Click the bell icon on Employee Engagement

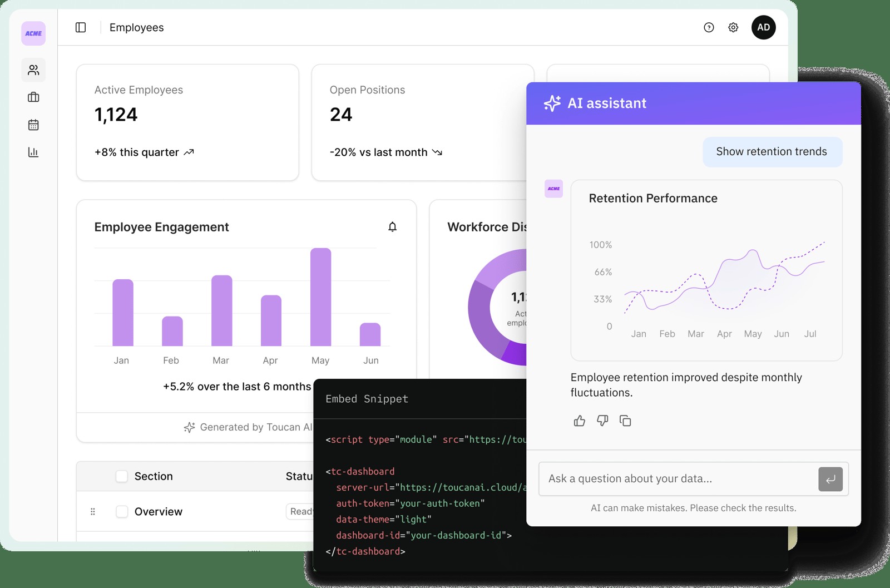pyautogui.click(x=392, y=226)
